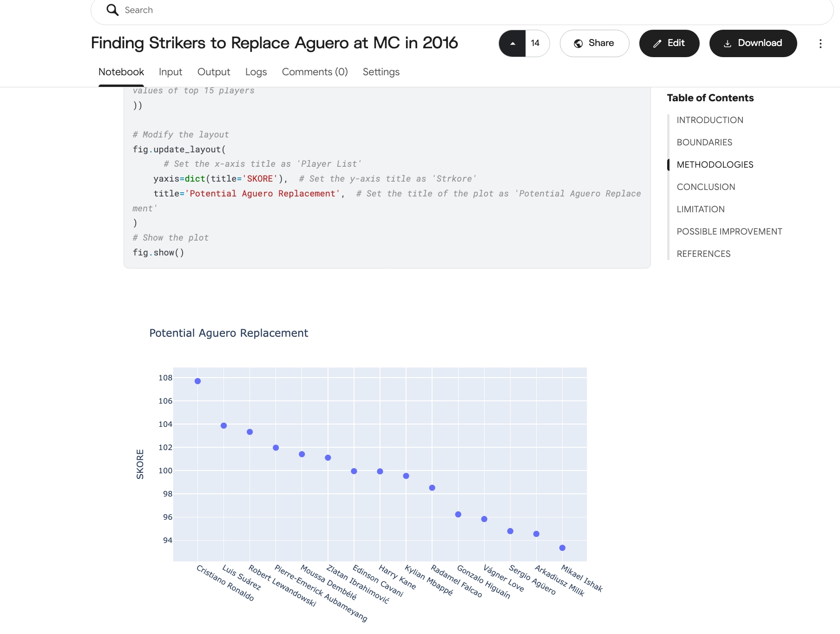Click the Edit button

[x=669, y=43]
